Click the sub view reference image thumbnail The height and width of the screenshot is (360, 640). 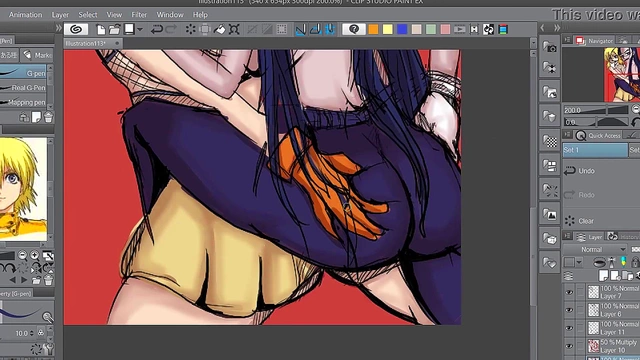(x=23, y=189)
